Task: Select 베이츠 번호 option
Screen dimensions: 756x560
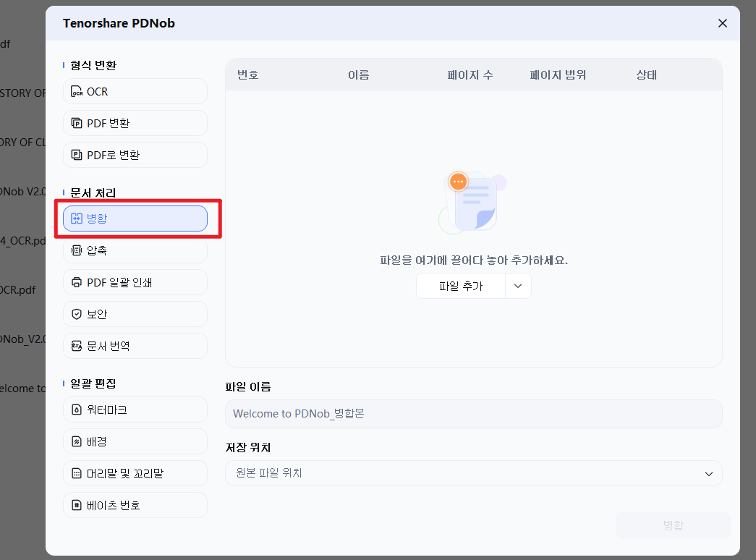Action: click(x=135, y=505)
